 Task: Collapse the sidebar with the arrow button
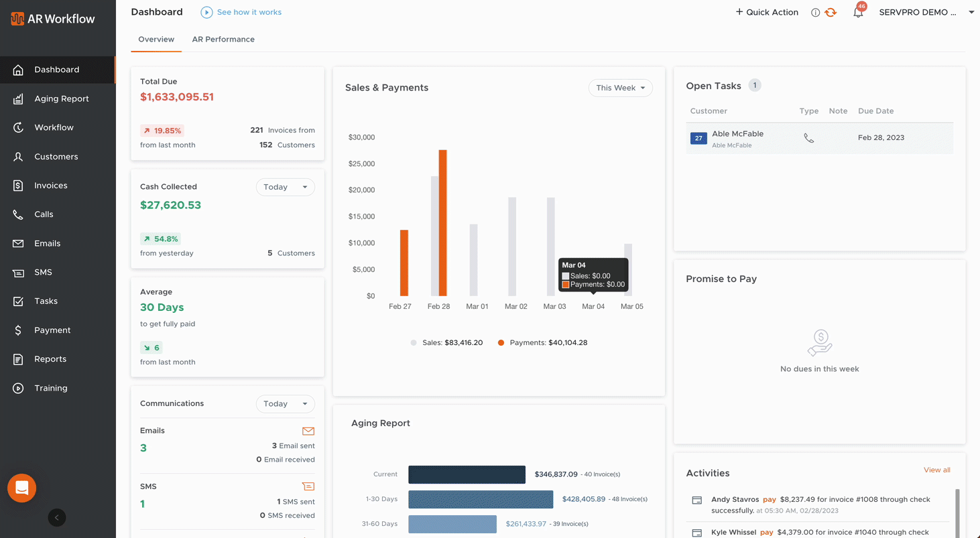click(57, 517)
